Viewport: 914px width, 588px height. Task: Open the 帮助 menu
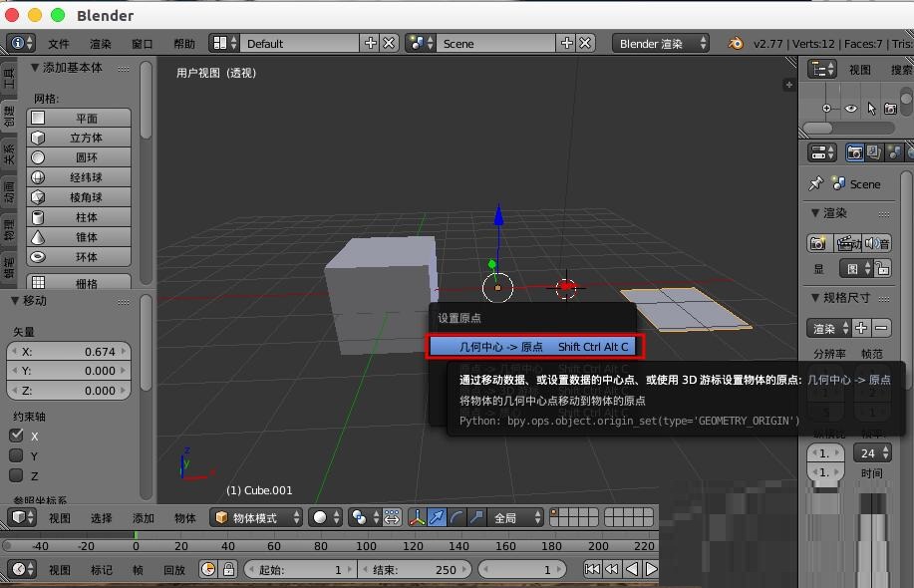click(x=184, y=44)
